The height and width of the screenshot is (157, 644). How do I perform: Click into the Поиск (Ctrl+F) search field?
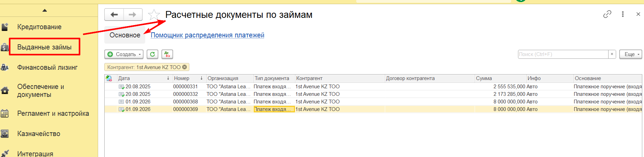[563, 54]
